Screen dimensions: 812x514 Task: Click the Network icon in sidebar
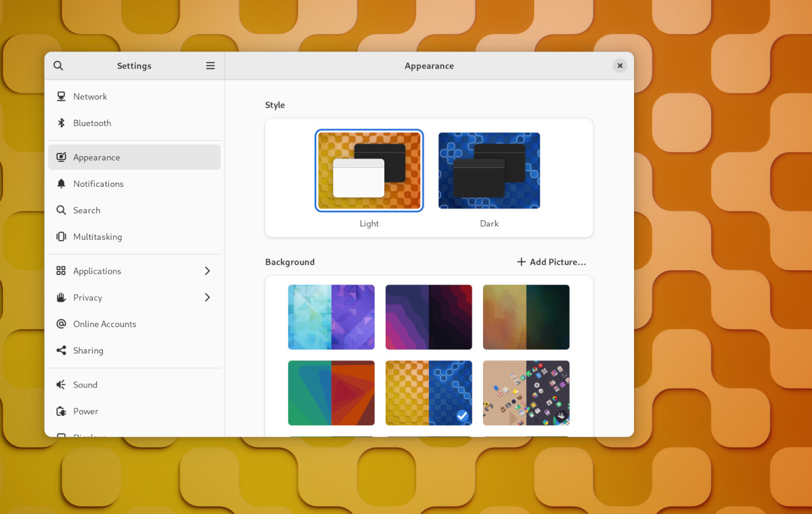[x=61, y=97]
